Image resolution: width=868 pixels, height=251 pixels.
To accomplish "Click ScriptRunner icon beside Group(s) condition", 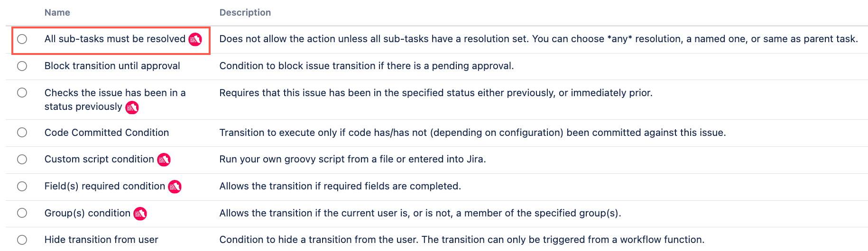I will tap(140, 214).
